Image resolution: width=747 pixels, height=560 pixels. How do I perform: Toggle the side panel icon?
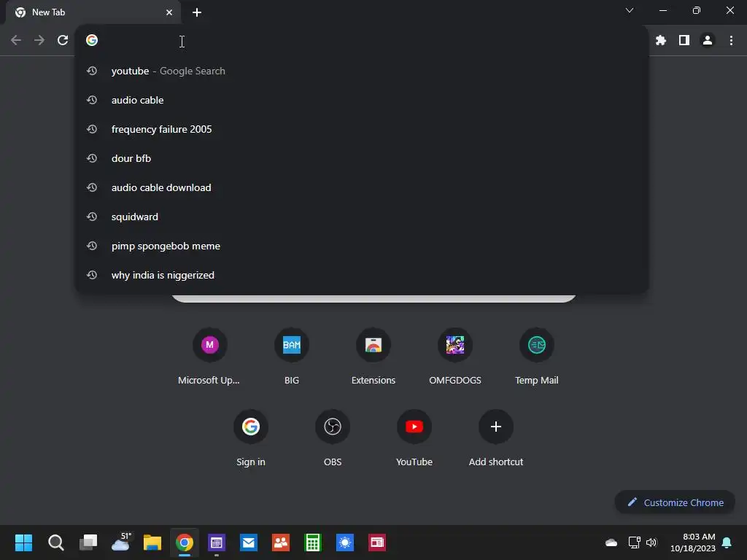click(x=684, y=41)
